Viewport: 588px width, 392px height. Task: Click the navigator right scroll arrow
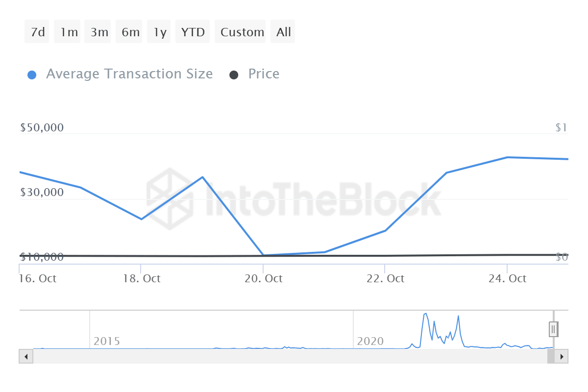562,356
